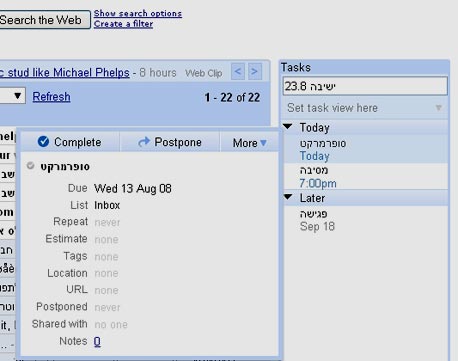Click the Notes count link 0
The height and width of the screenshot is (361, 458).
[97, 341]
